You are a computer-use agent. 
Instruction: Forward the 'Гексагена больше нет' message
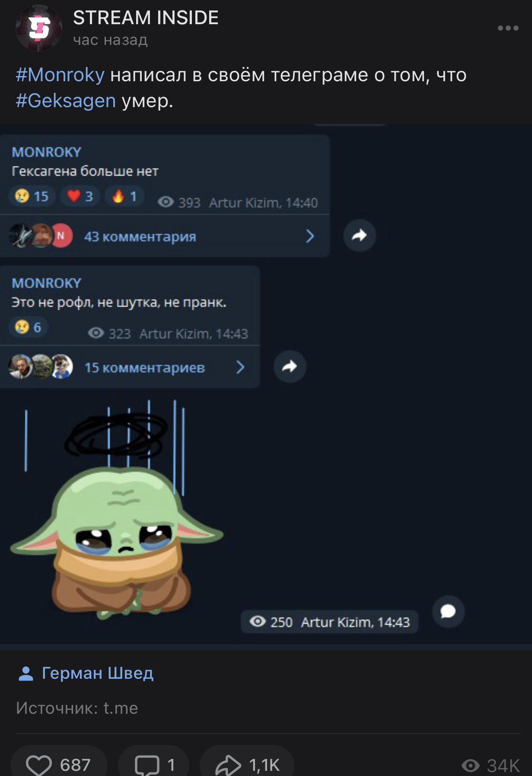tap(360, 235)
